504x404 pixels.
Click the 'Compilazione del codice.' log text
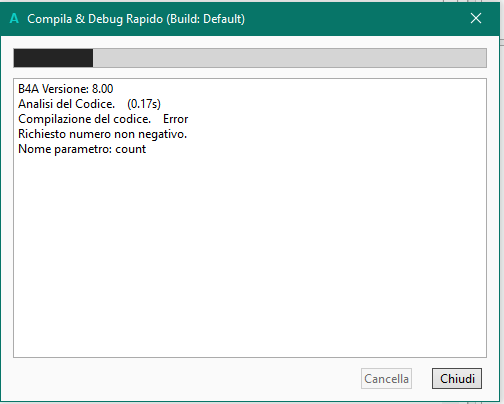pos(84,119)
